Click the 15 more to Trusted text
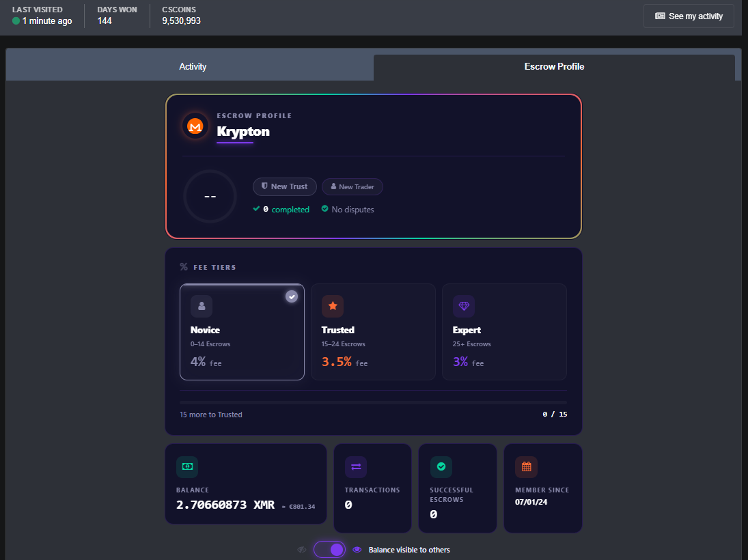Screen dimensions: 748x560 tap(211, 415)
